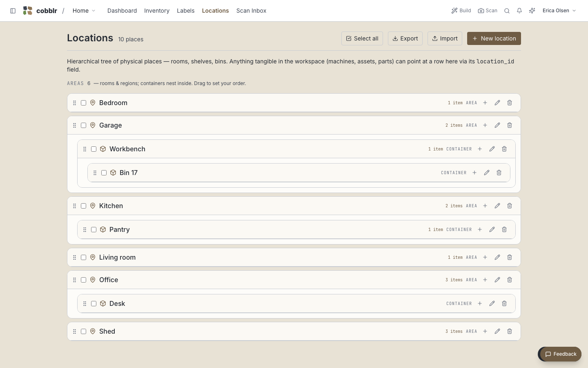Click the AI sparkles icon
The height and width of the screenshot is (368, 588).
[532, 11]
